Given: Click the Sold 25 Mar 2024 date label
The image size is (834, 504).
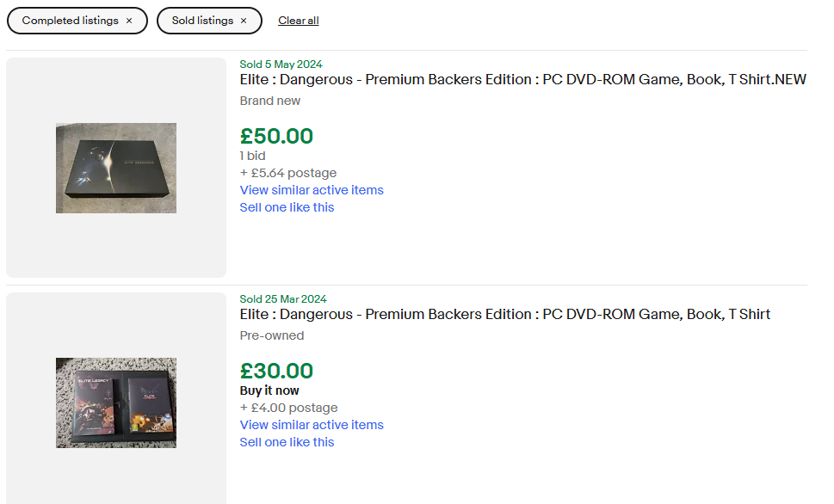Looking at the screenshot, I should (x=283, y=299).
